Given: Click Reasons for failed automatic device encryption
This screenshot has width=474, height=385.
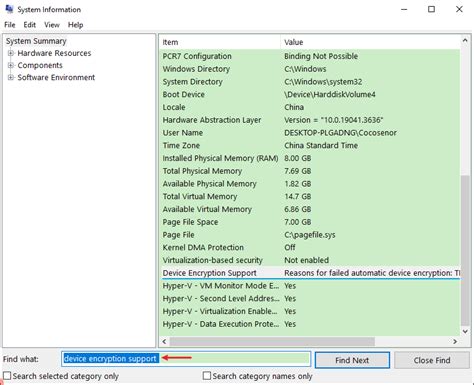Looking at the screenshot, I should coord(372,273).
